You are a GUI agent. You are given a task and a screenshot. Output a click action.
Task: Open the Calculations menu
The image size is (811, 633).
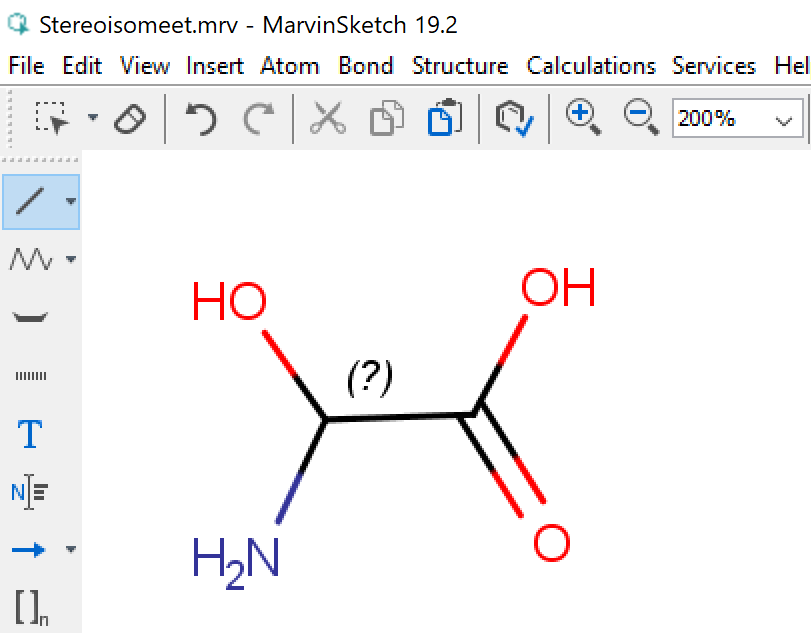[591, 66]
